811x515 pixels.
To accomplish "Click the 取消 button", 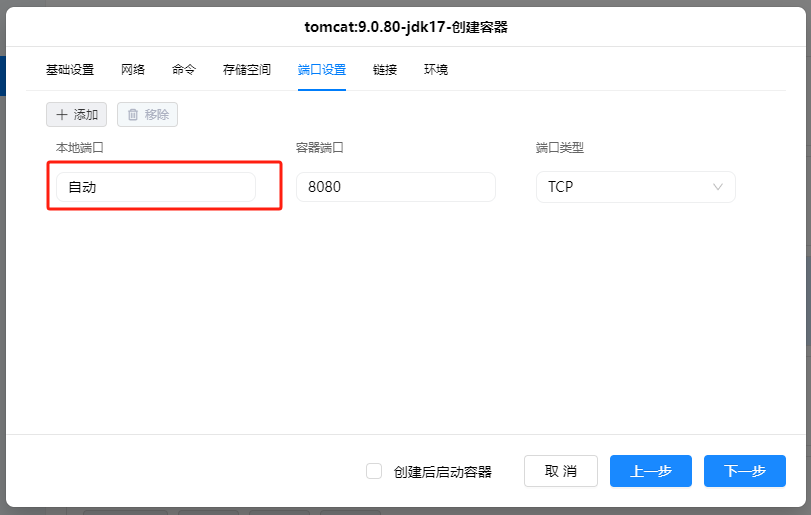I will tap(561, 471).
